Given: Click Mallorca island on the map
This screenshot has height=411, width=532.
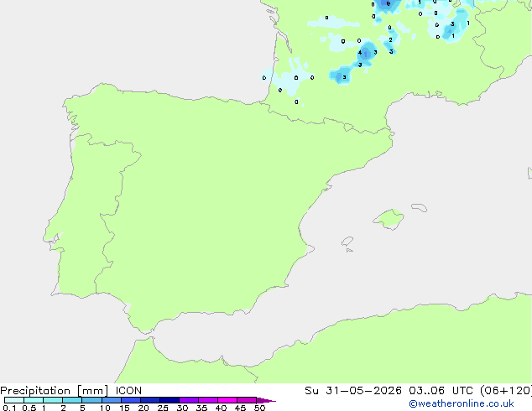Looking at the screenshot, I should click(x=389, y=219).
